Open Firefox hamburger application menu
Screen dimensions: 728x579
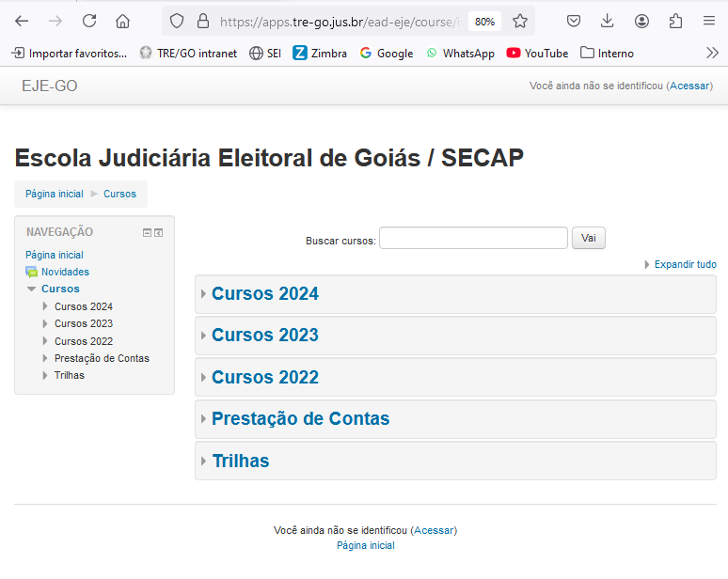(x=708, y=21)
